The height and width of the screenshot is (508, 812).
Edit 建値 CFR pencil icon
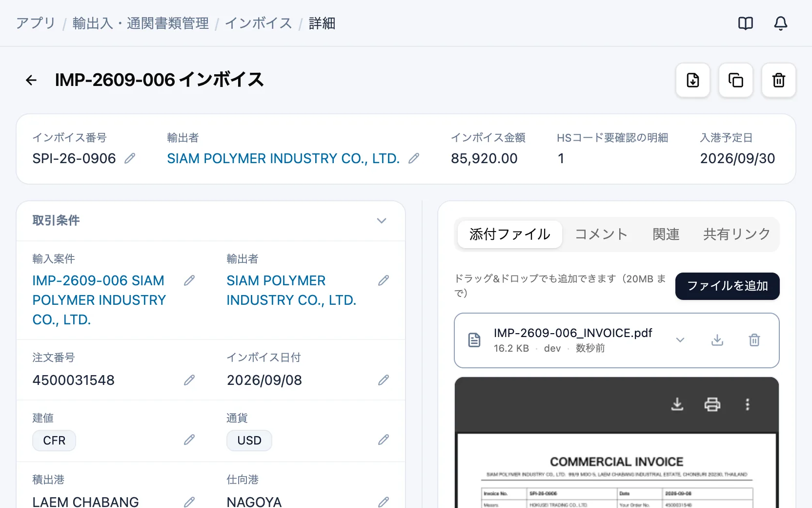tap(189, 440)
